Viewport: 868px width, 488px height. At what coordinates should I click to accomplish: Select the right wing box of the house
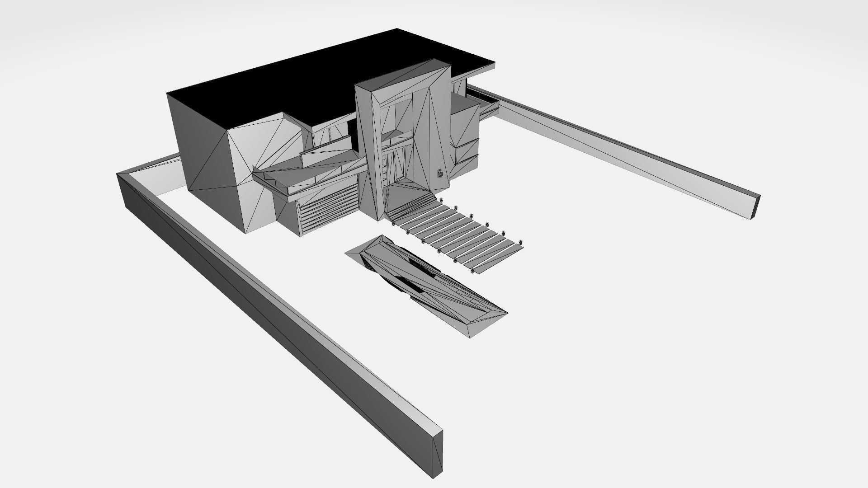[x=465, y=131]
